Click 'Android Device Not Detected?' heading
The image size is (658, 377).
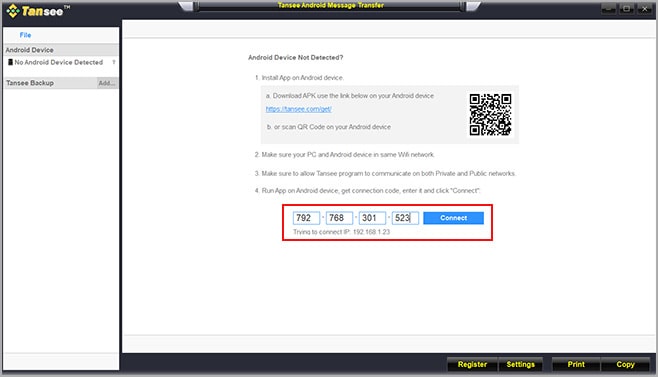(295, 58)
